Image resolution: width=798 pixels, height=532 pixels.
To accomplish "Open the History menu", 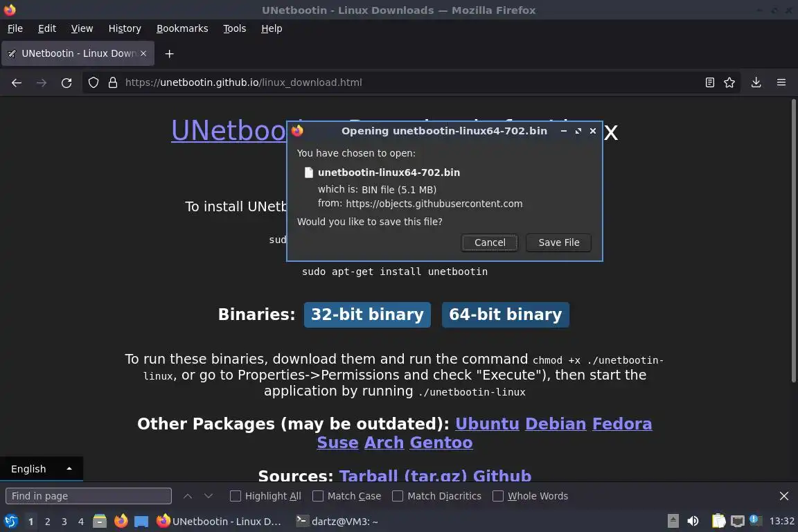I will pos(125,28).
